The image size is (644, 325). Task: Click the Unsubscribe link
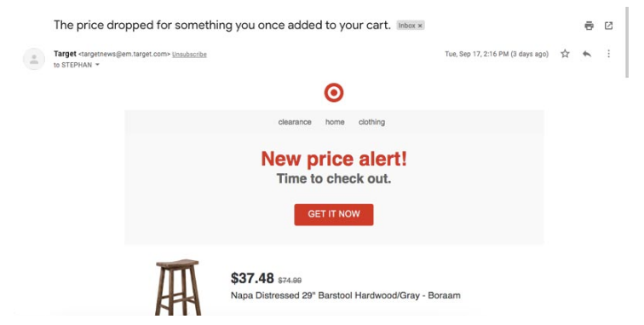(189, 55)
